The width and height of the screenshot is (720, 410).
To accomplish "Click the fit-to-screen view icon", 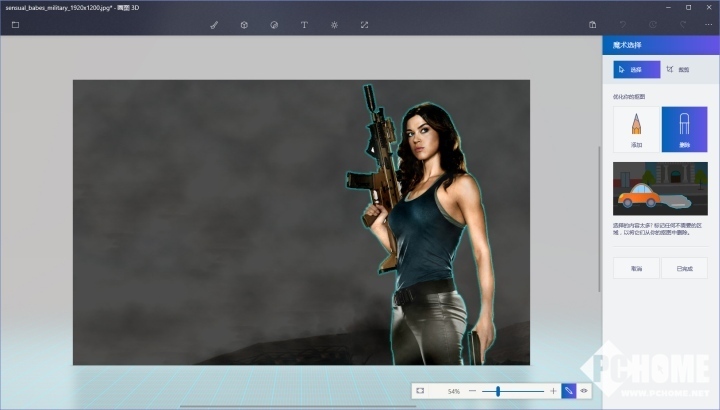I will click(420, 391).
